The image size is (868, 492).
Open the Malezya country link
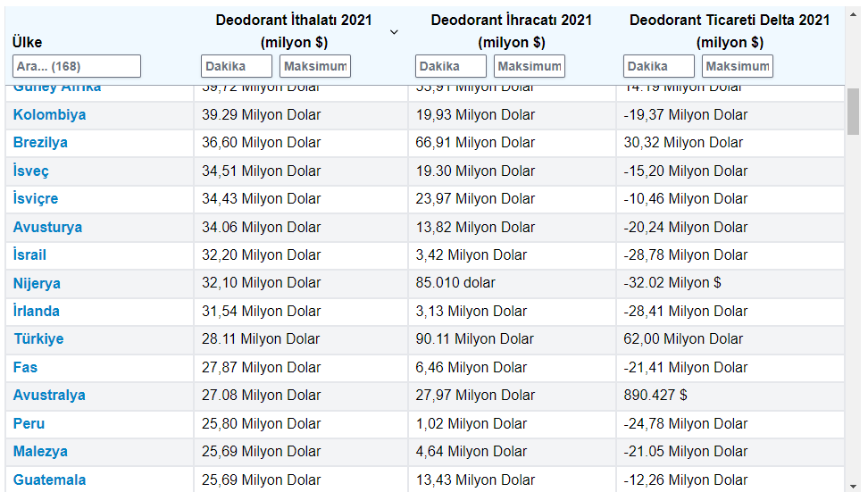pos(40,452)
